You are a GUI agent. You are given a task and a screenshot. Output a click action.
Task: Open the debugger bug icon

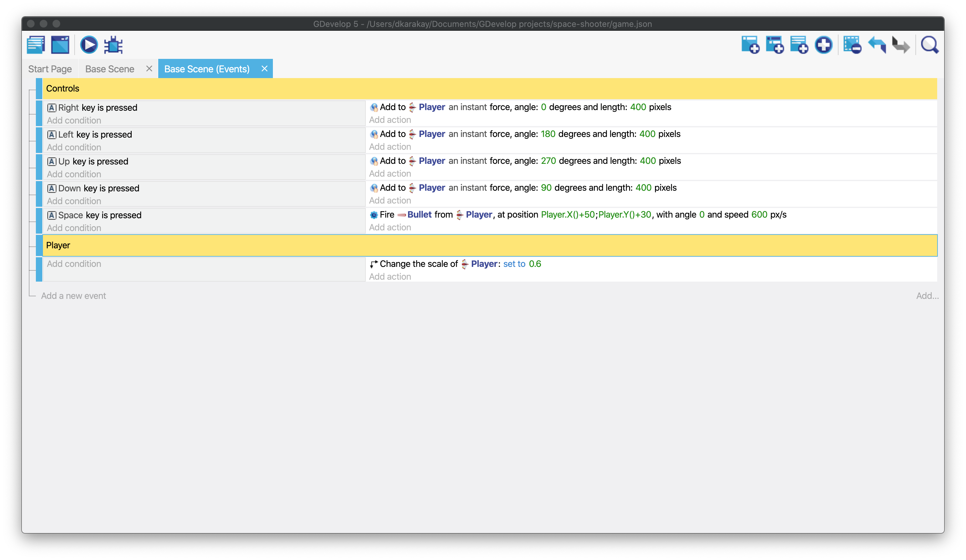click(x=113, y=45)
